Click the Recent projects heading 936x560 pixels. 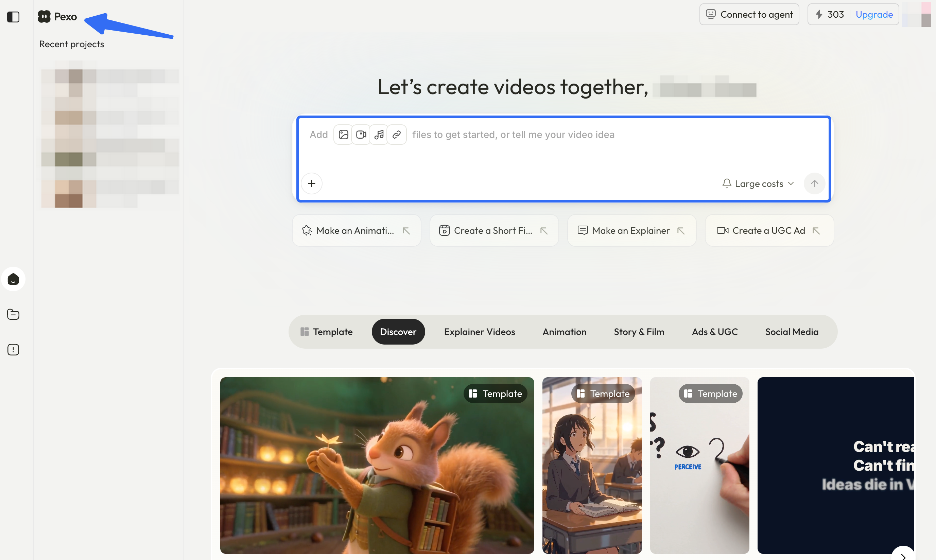point(71,44)
